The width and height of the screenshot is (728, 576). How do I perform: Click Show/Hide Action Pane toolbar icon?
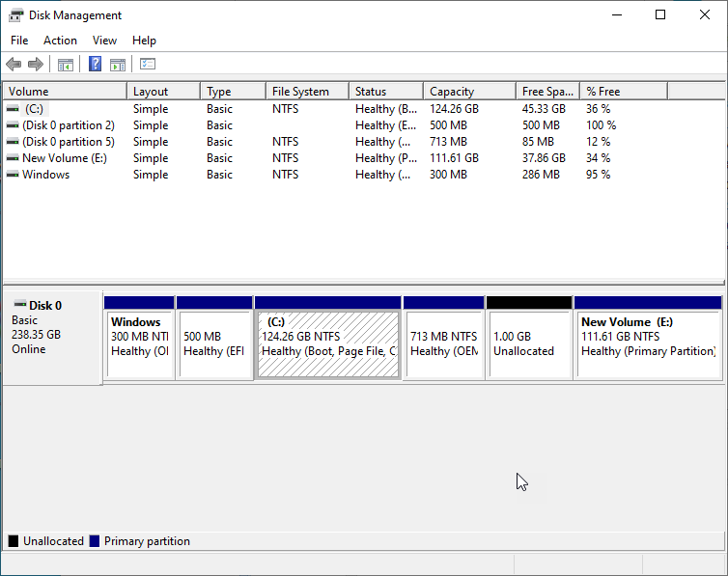[x=118, y=65]
